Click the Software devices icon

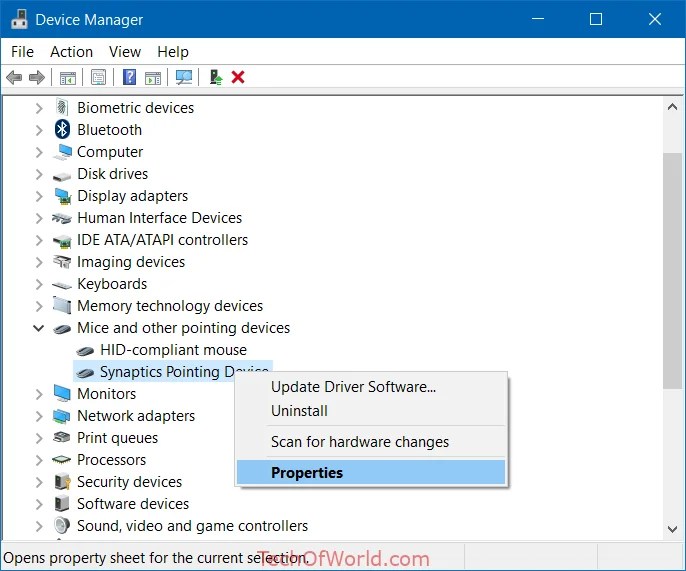(x=62, y=503)
